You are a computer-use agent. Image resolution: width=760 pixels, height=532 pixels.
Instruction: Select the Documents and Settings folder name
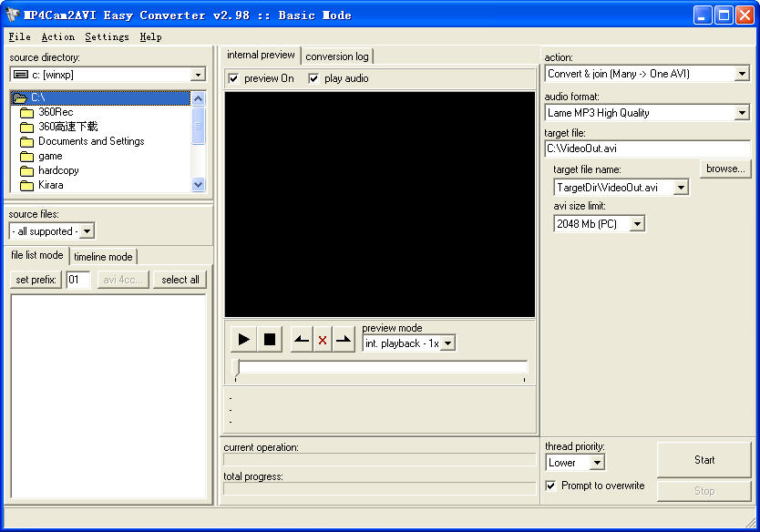pyautogui.click(x=92, y=141)
